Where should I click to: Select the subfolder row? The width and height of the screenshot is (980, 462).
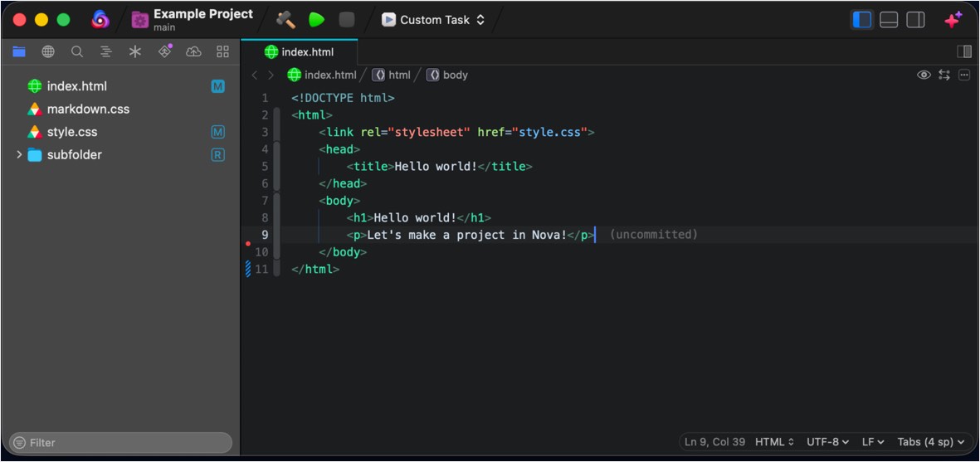point(120,155)
